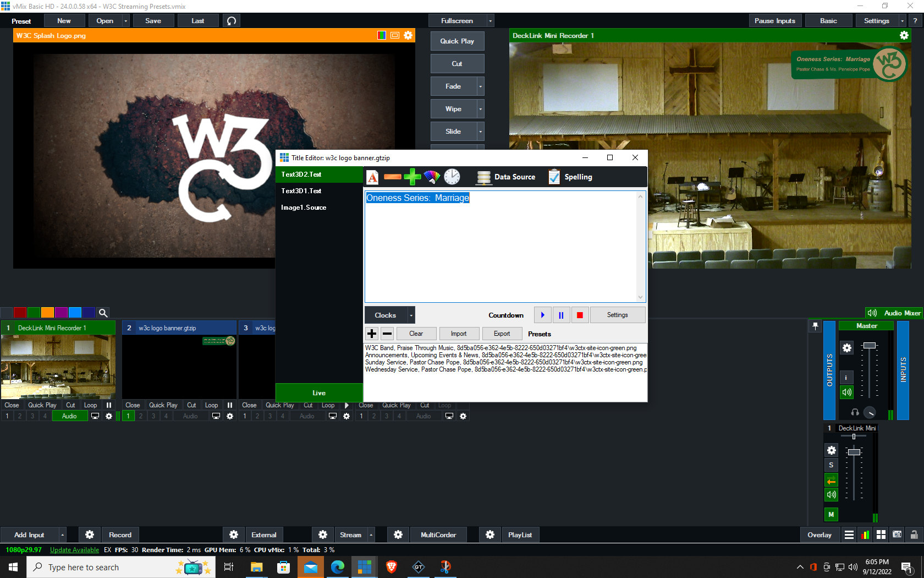Click the grid layout icon in the bottom bar
This screenshot has height=578, width=924.
(x=881, y=535)
